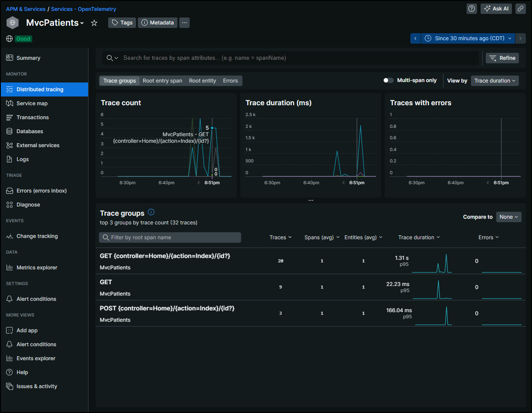
Task: Open the Databases page
Action: tap(44, 131)
